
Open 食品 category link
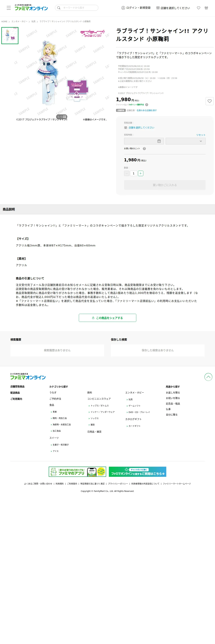click(x=52, y=405)
